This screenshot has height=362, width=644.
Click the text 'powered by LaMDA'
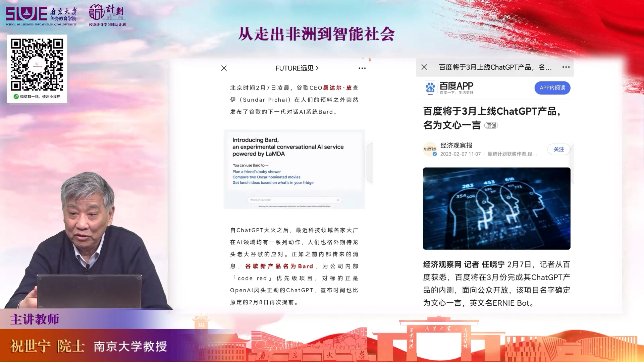click(259, 154)
